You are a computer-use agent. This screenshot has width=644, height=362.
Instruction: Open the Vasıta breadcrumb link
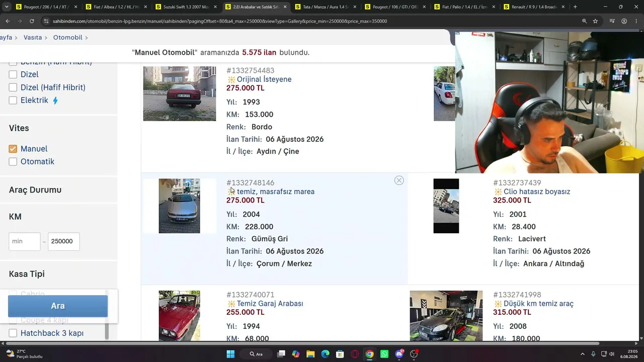pyautogui.click(x=33, y=38)
